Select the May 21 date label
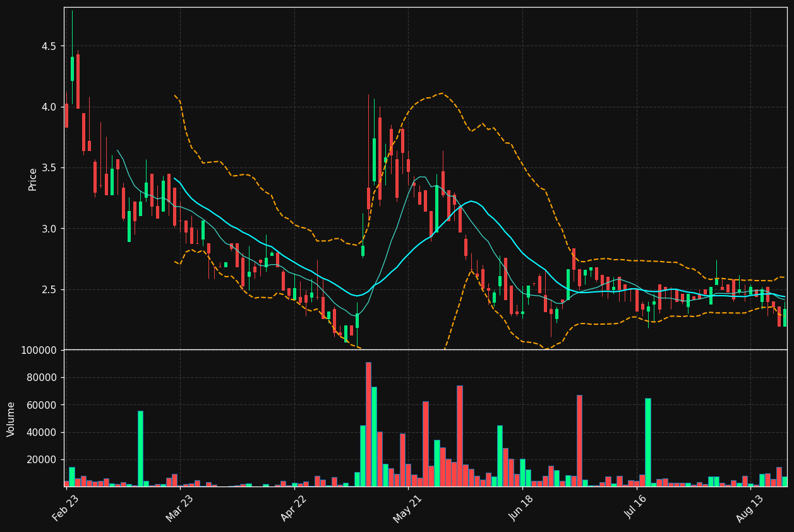Screen dimensions: 794x532 407,508
